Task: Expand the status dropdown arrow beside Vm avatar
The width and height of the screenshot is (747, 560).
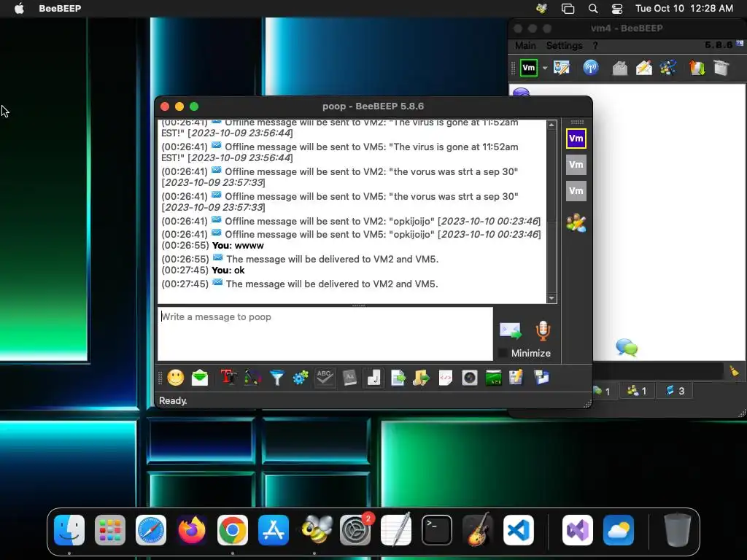Action: 545,68
